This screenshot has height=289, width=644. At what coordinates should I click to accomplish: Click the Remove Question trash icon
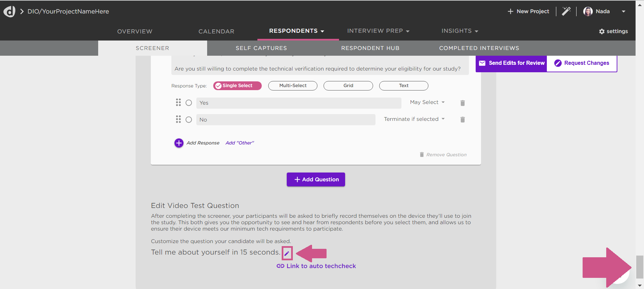(422, 154)
